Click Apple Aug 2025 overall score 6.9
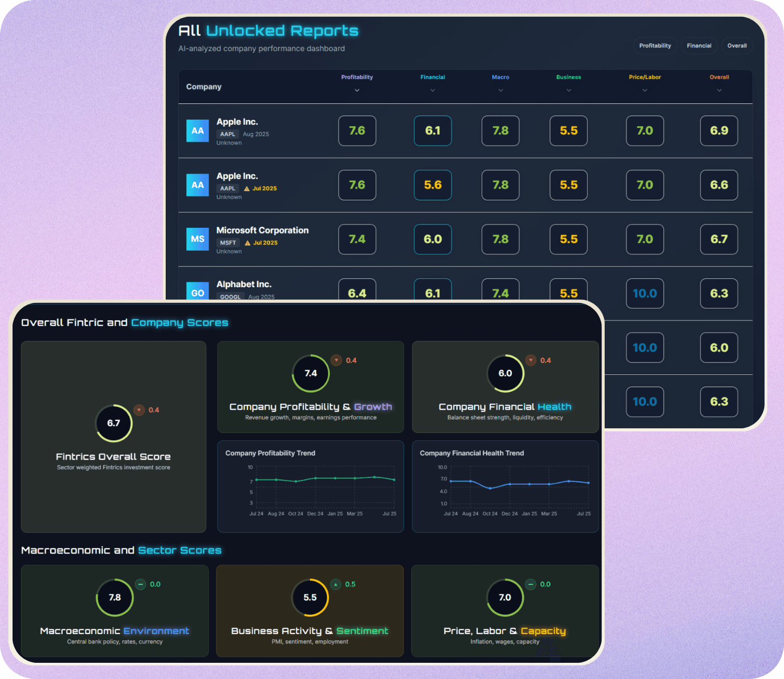The width and height of the screenshot is (784, 679). (719, 131)
